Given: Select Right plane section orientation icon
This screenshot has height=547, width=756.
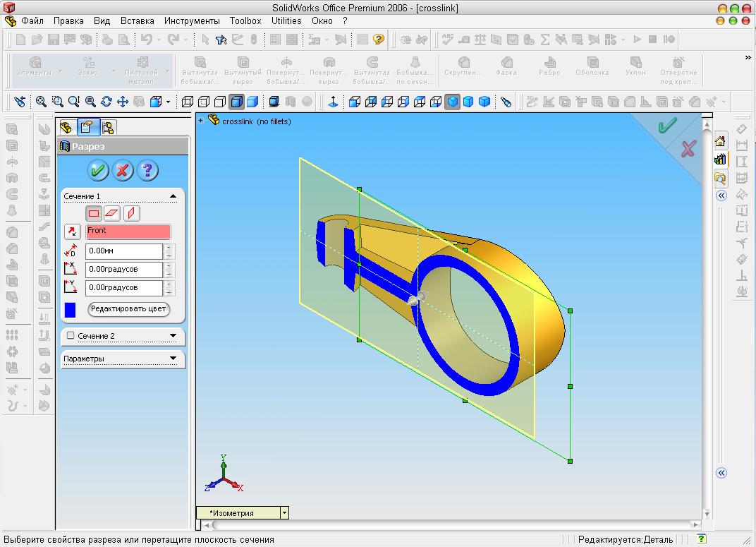Looking at the screenshot, I should coord(130,213).
